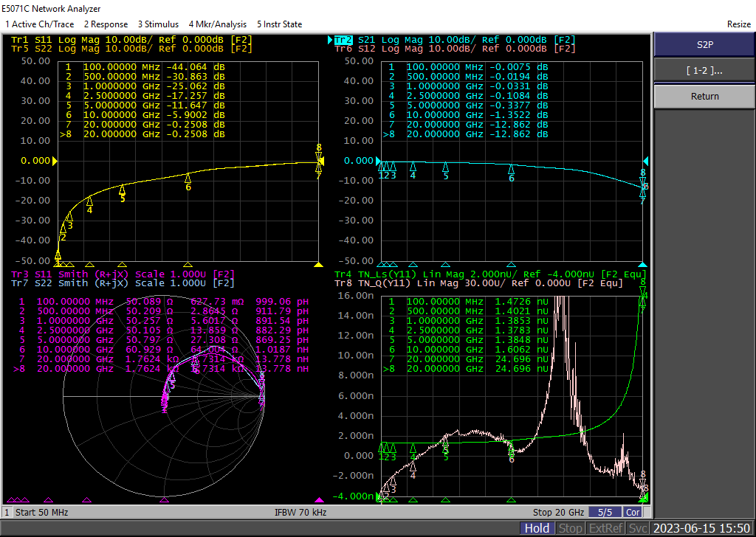The height and width of the screenshot is (537, 756).
Task: Click Resize in the menu bar
Action: pyautogui.click(x=738, y=24)
